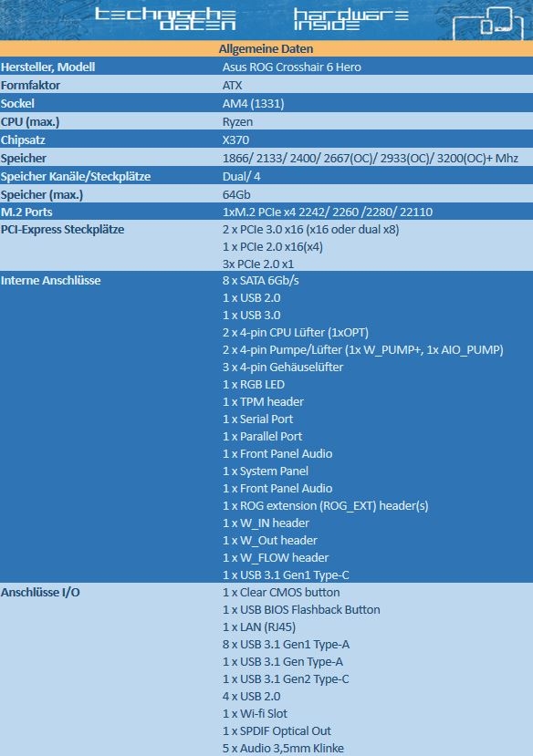
Task: Select 'Asus ROG Crosshair 6 Hero' text
Action: coord(291,67)
